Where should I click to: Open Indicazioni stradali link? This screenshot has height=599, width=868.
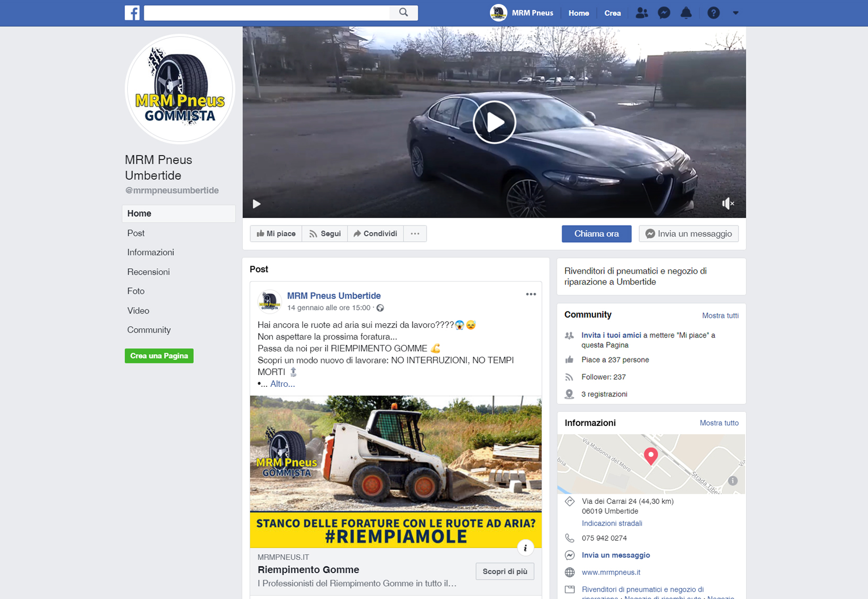coord(612,523)
